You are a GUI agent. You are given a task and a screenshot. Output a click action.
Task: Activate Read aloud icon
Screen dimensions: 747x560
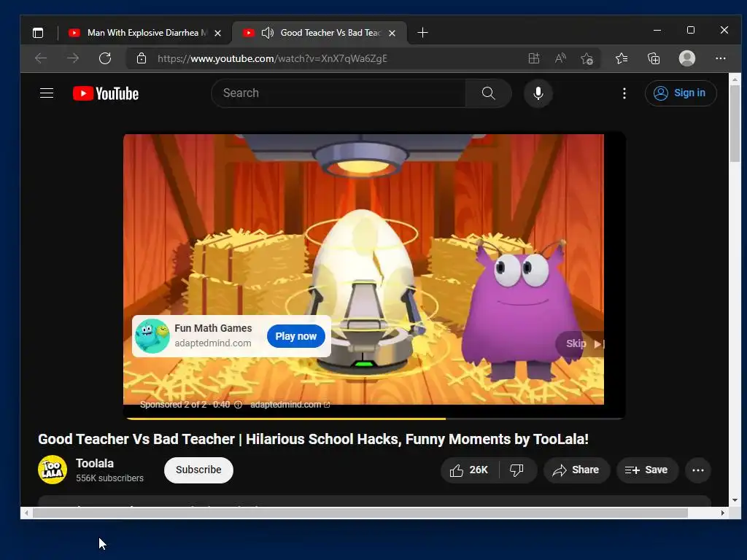[560, 58]
